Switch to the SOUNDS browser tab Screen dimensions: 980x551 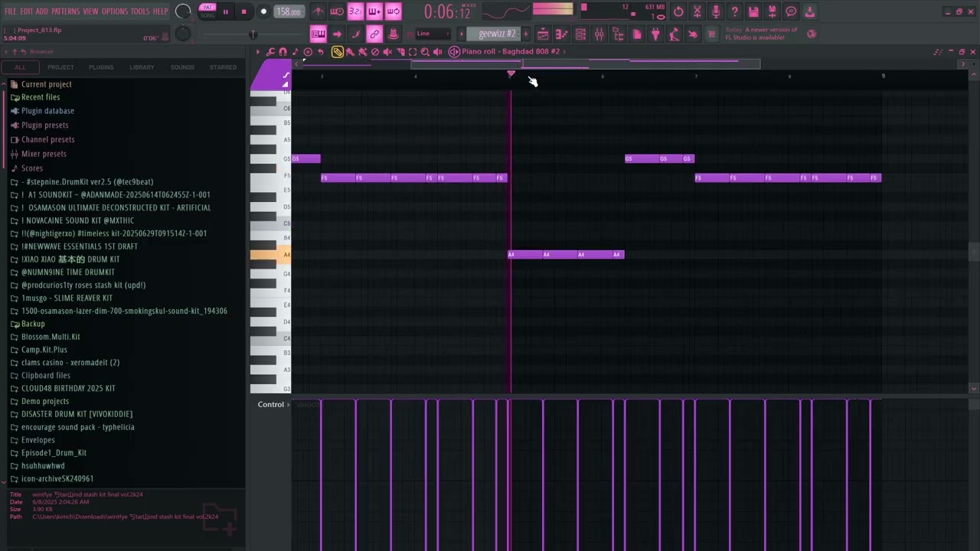(x=182, y=67)
